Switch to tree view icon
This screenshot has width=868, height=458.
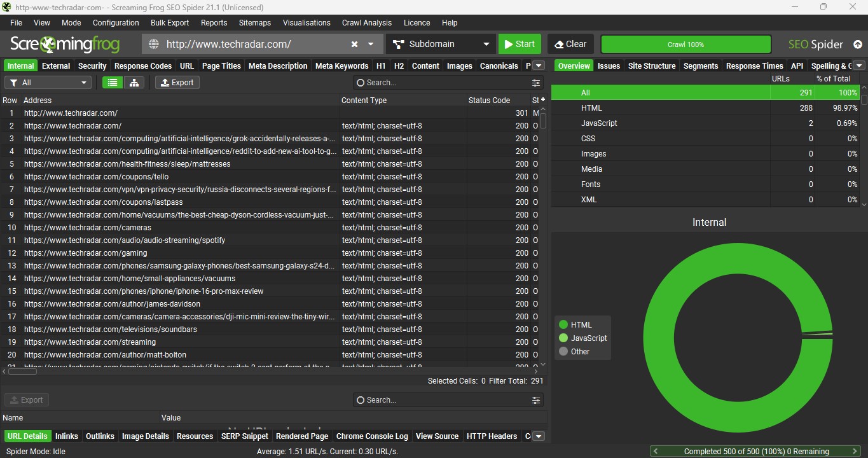tap(134, 83)
